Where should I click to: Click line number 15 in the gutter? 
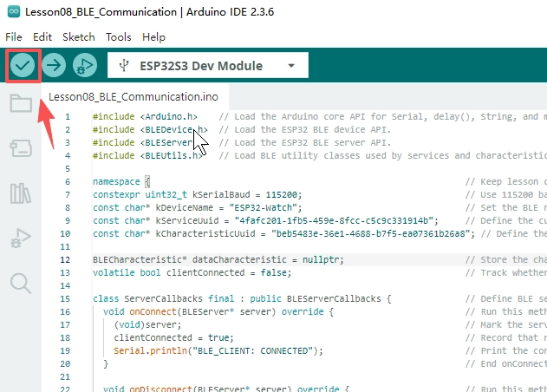pos(65,299)
